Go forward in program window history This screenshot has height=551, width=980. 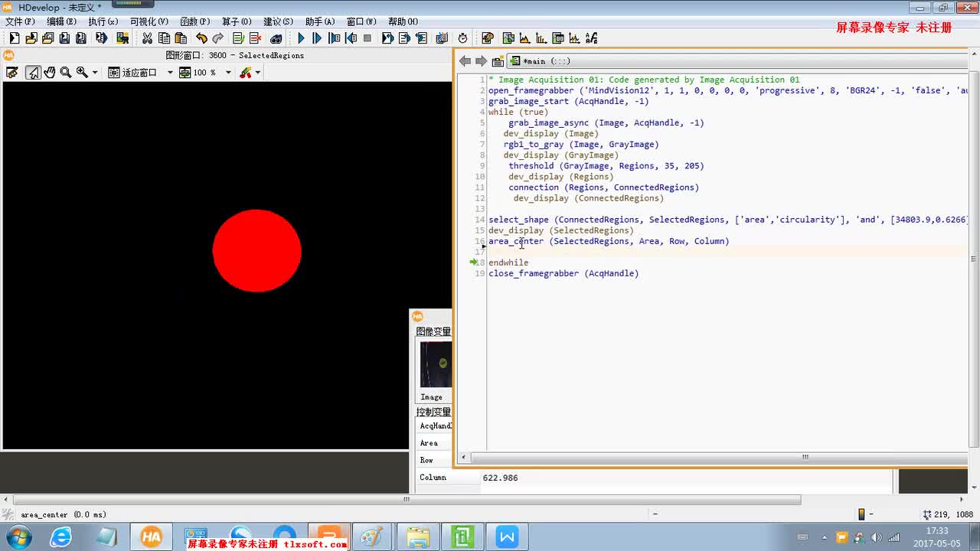pyautogui.click(x=481, y=61)
